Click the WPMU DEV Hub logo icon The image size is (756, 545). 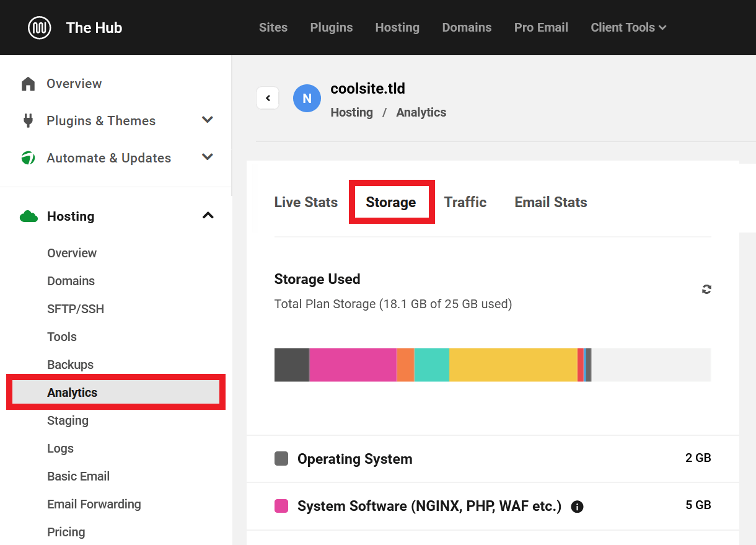point(40,28)
